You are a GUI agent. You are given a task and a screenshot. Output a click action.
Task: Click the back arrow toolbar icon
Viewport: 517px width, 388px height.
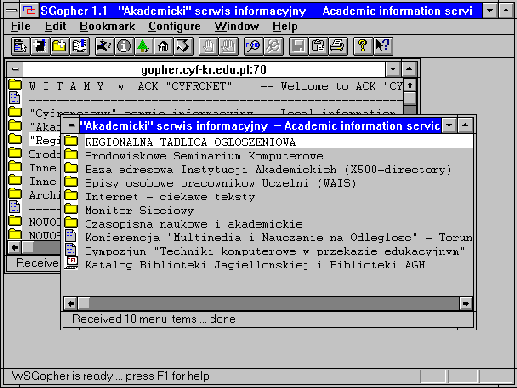(x=183, y=46)
